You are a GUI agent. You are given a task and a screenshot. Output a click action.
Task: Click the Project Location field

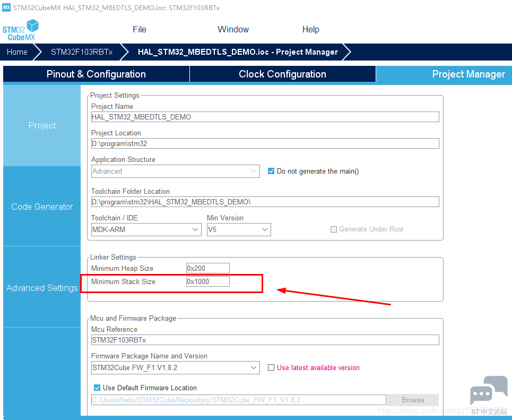pos(265,143)
